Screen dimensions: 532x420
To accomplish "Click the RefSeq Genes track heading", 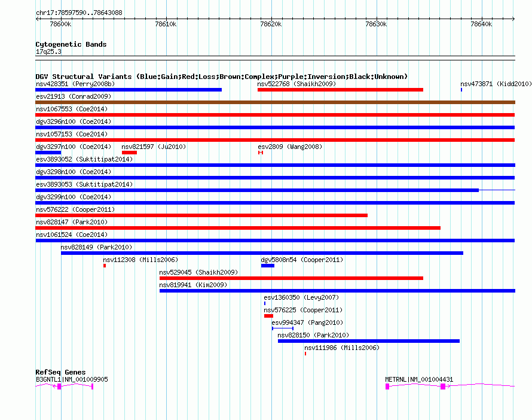I will tap(60, 372).
